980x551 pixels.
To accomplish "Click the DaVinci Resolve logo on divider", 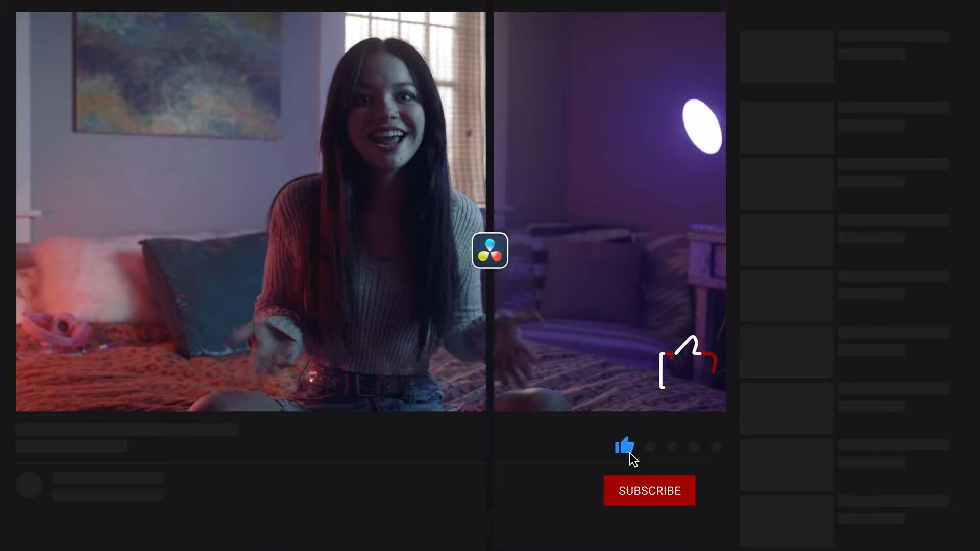I will coord(489,251).
